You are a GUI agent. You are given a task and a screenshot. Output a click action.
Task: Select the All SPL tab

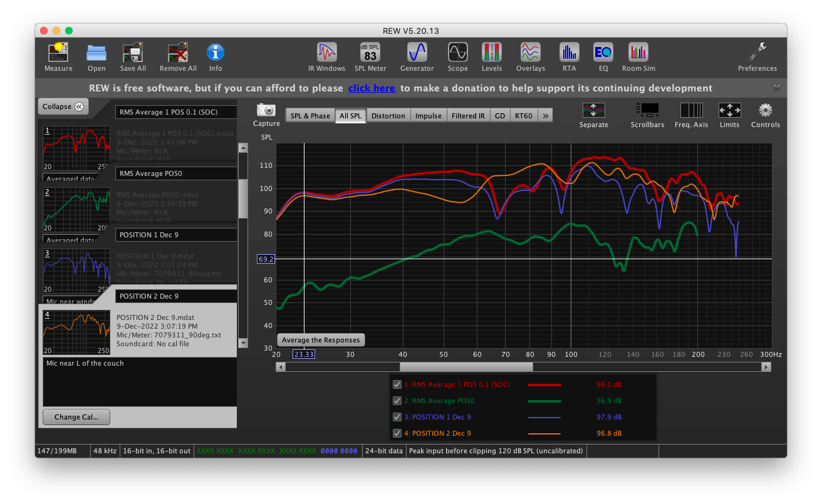[351, 116]
